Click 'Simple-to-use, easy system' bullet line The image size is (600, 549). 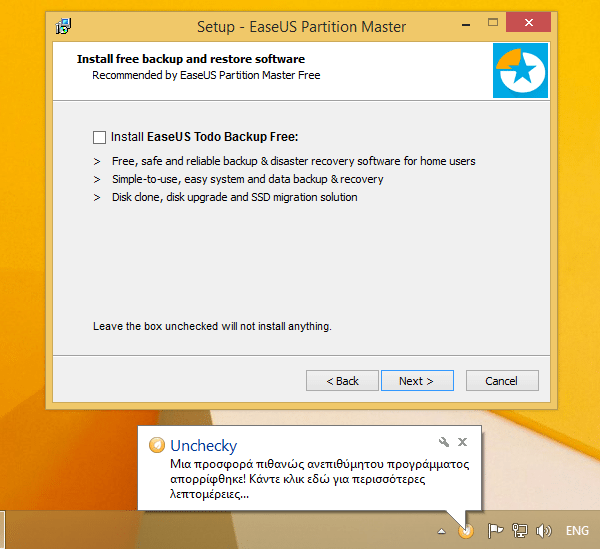(248, 179)
